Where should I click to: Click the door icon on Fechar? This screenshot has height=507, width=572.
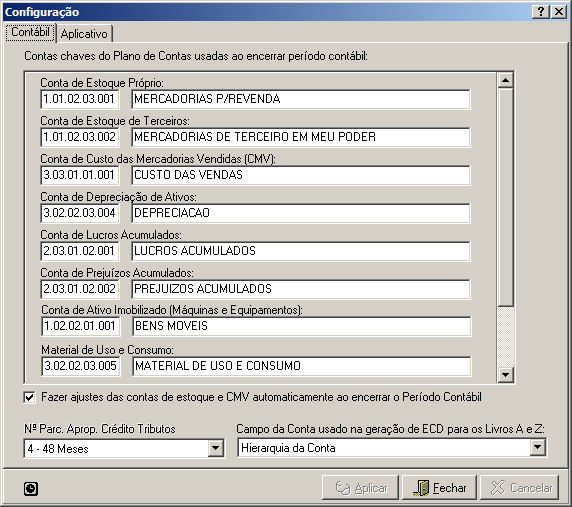[x=421, y=488]
